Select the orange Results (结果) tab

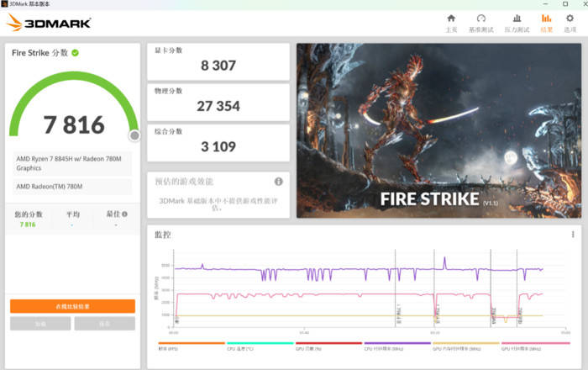tap(546, 24)
